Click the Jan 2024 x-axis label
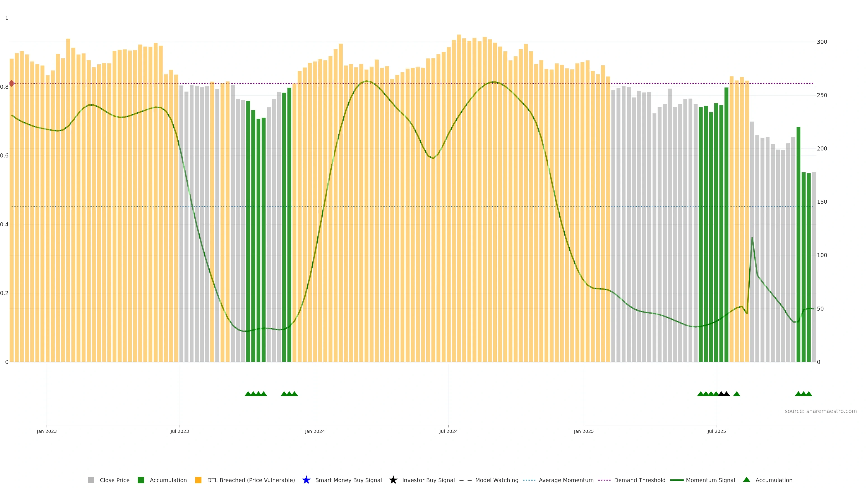The height and width of the screenshot is (488, 868). point(315,431)
